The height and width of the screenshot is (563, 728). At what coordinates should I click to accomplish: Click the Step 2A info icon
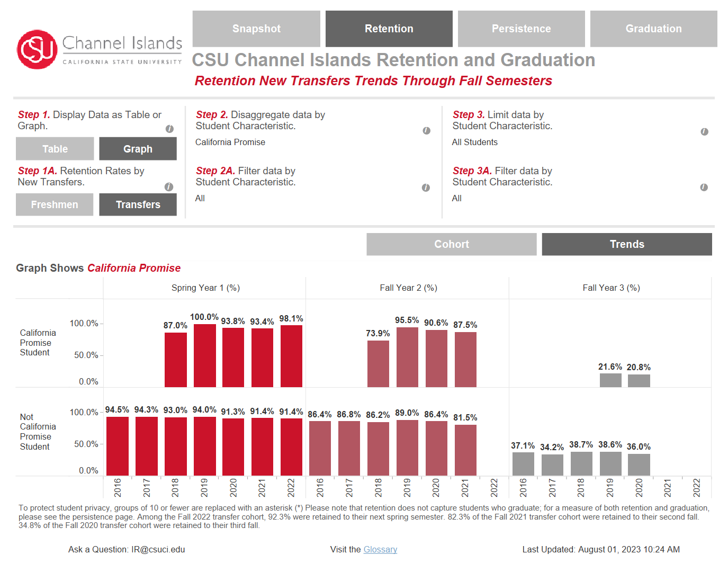pos(426,187)
